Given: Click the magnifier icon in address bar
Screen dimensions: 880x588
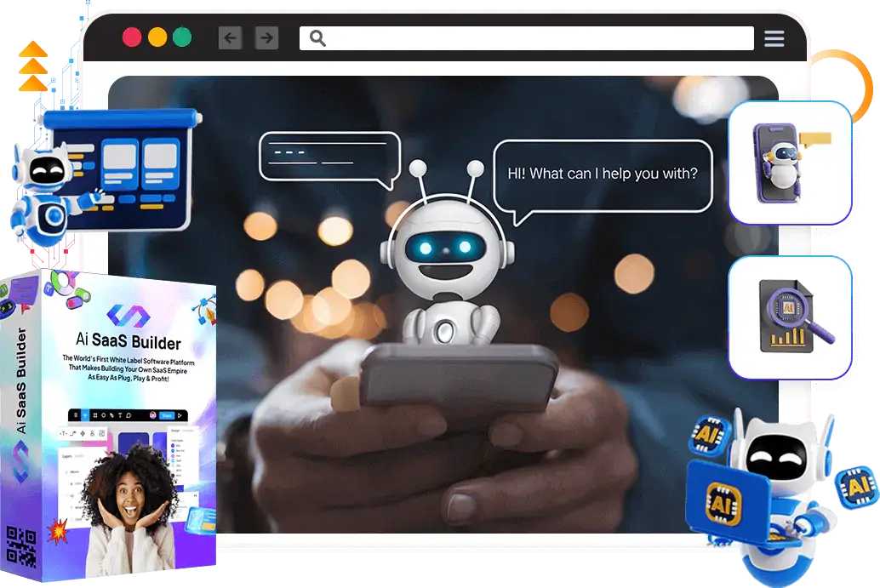Looking at the screenshot, I should tap(317, 38).
